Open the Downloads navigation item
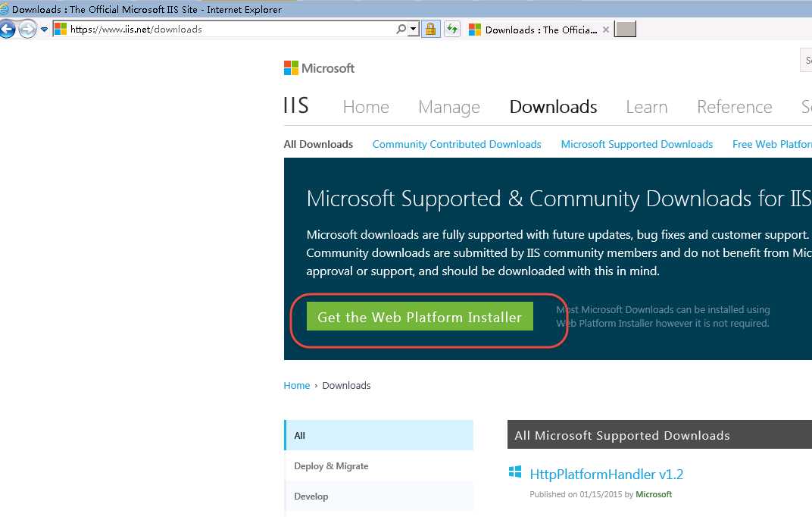The image size is (812, 517). 553,107
